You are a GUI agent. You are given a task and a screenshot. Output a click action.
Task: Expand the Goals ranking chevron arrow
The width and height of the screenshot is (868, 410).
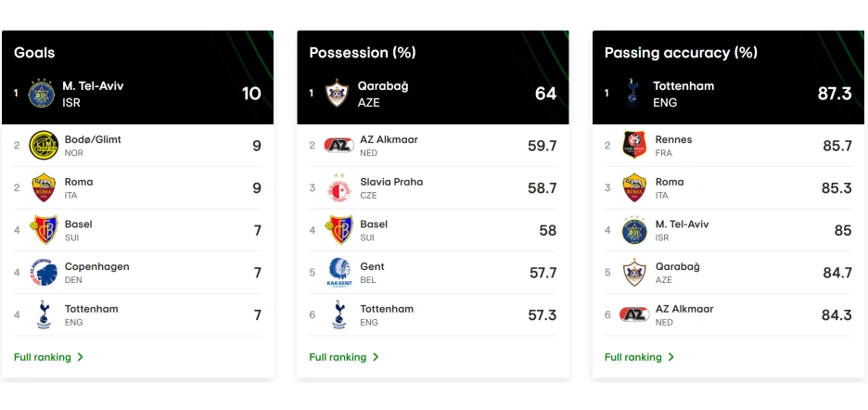(81, 357)
